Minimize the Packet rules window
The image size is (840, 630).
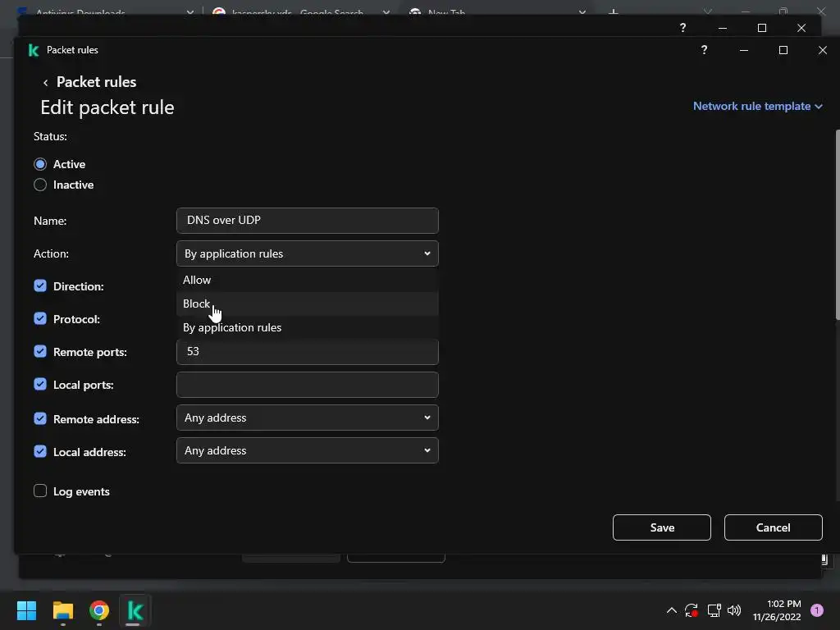743,50
